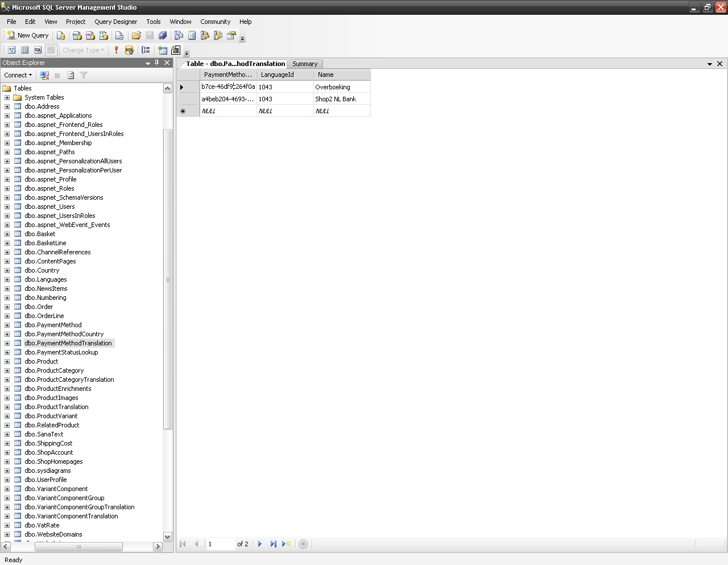
Task: Select the Table - dbo.Pa...hodTranslation tab
Action: tap(235, 64)
